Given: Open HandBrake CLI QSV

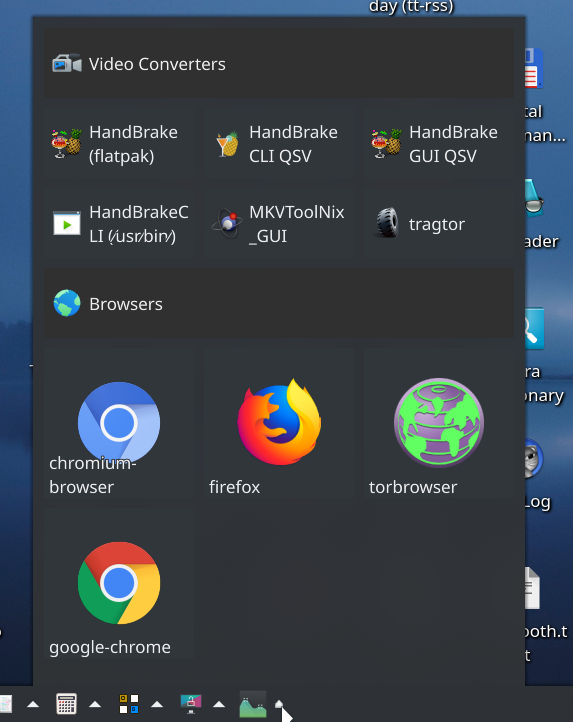Looking at the screenshot, I should point(279,144).
